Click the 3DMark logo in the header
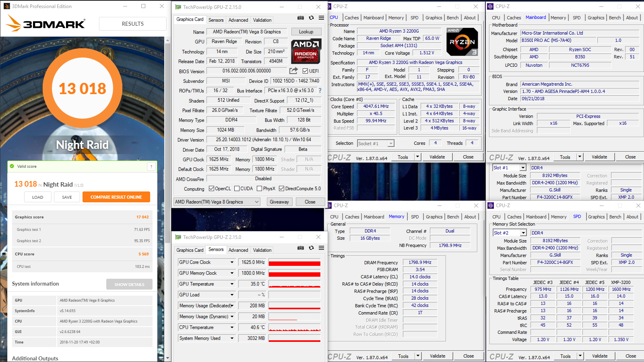The width and height of the screenshot is (644, 362). coord(45,23)
